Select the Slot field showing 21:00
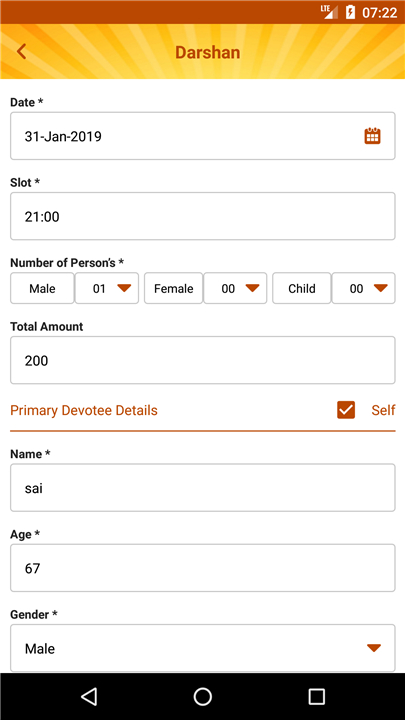 point(202,216)
